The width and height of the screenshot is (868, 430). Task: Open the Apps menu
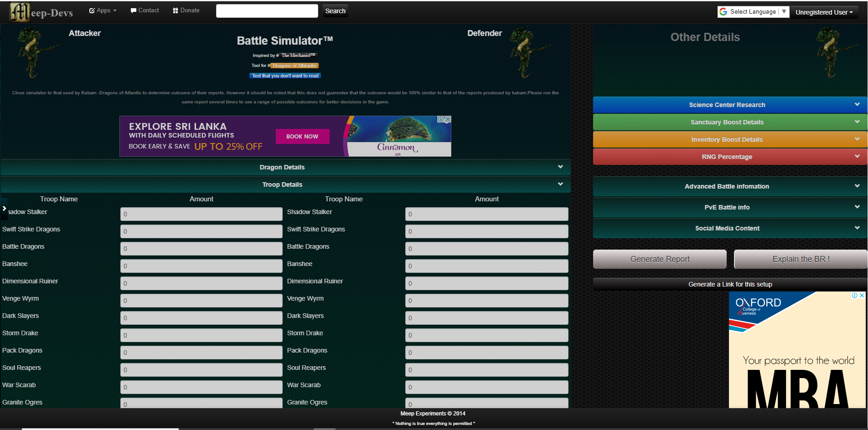coord(103,10)
